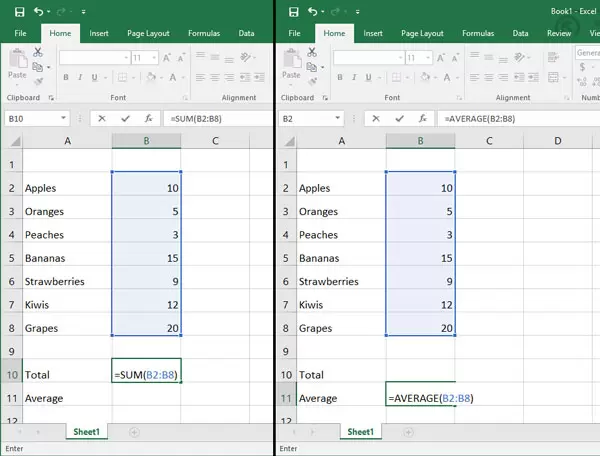Click Undo arrow in right window's title bar

[x=311, y=12]
